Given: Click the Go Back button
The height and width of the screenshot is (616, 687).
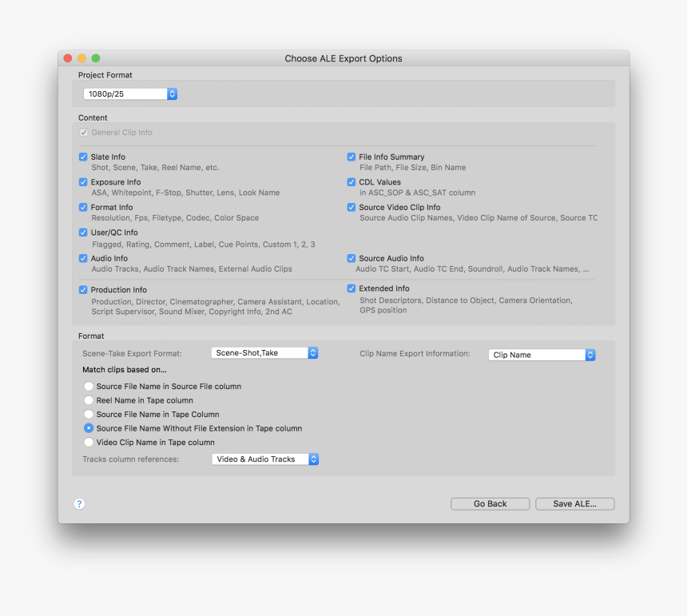Looking at the screenshot, I should (x=490, y=503).
